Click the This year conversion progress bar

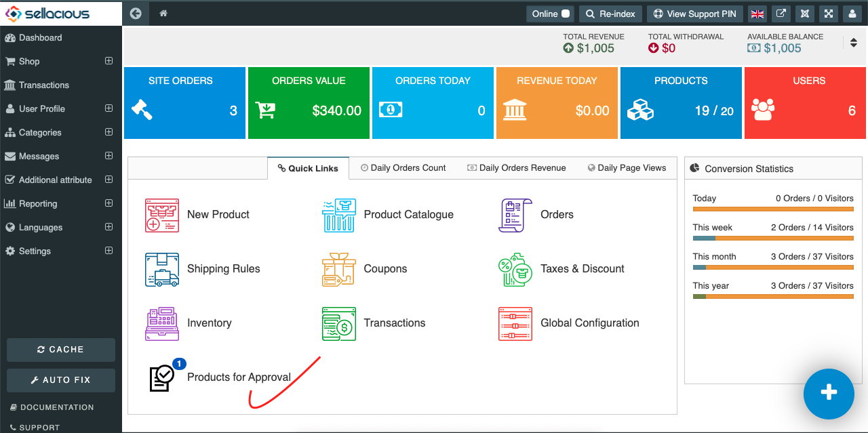click(x=773, y=296)
